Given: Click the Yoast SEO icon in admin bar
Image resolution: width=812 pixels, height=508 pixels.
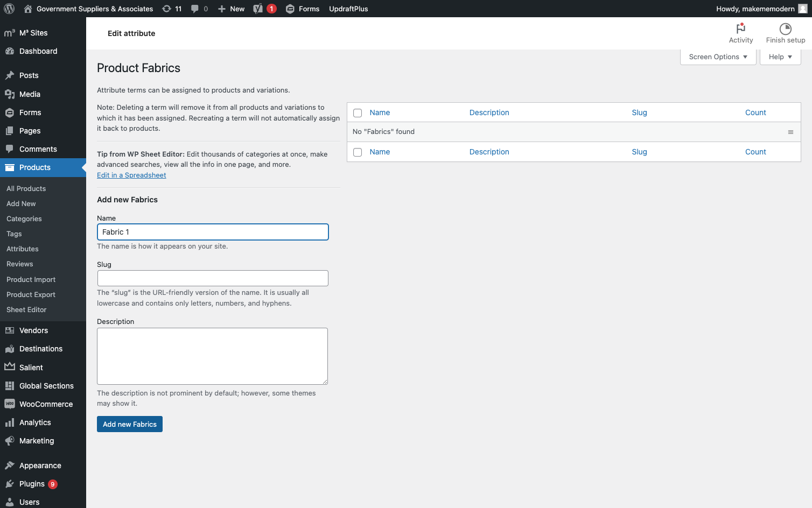Looking at the screenshot, I should point(258,9).
